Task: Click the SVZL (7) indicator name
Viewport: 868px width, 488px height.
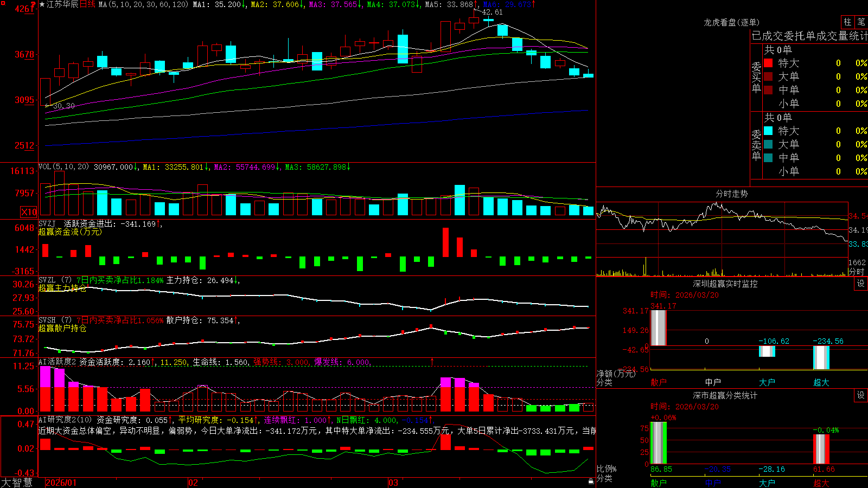Action: [x=55, y=280]
